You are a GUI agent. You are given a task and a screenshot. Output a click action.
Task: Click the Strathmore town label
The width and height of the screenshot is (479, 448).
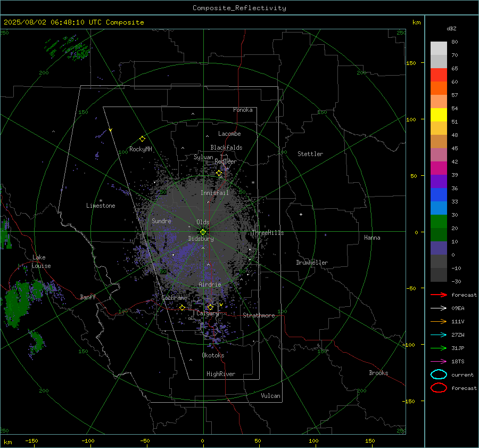259,315
